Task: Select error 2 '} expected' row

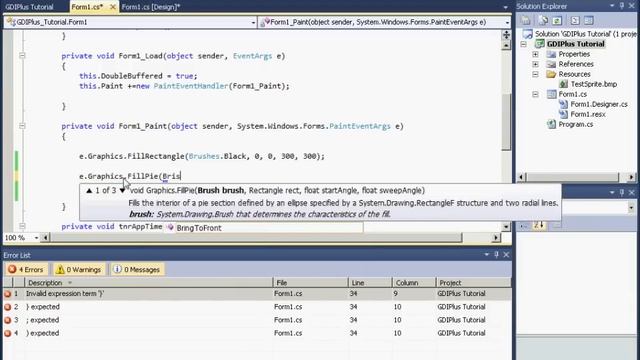Action: [x=257, y=307]
